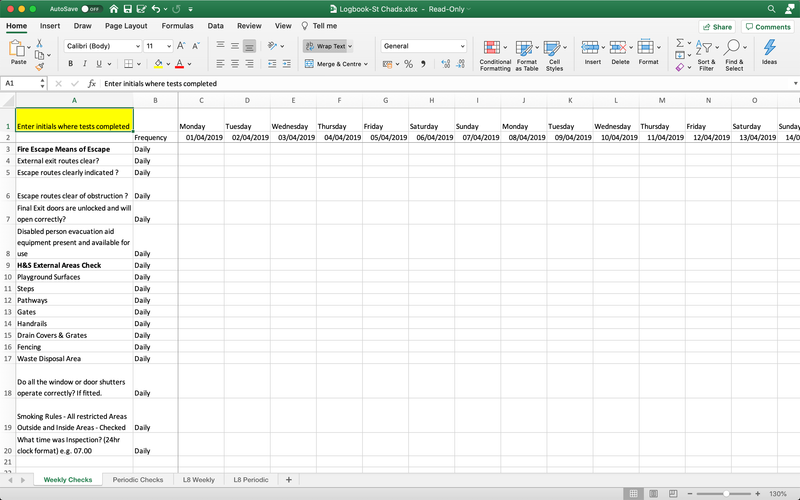Switch to Normal view in status bar
This screenshot has width=800, height=500.
(633, 493)
